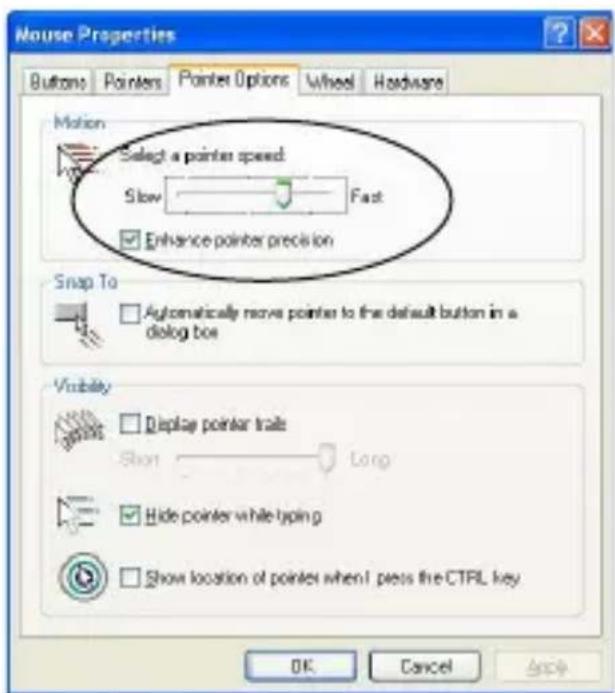Screen dimensions: 615x693
Task: Toggle Enhance pointer precision checkbox
Action: [x=130, y=240]
